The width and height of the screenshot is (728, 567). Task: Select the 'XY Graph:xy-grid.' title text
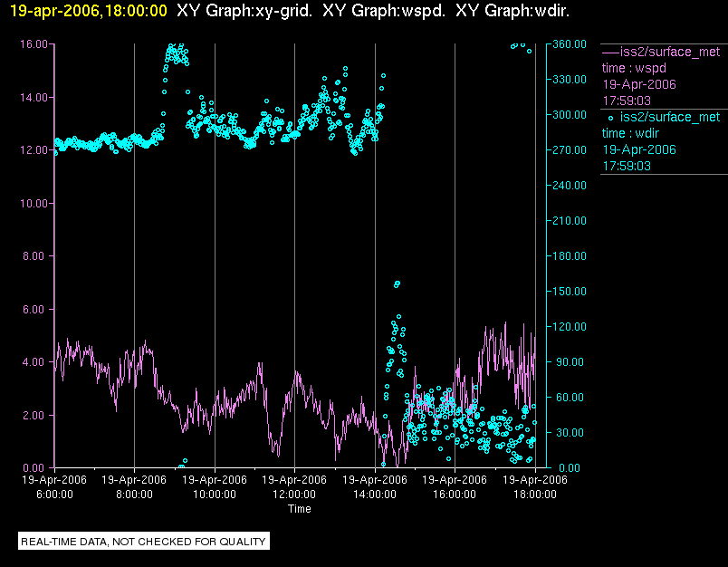tap(244, 11)
